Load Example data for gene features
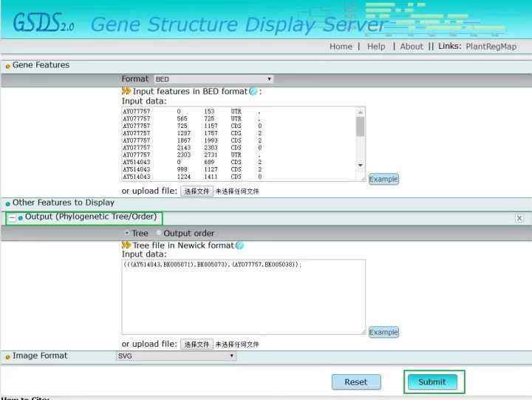The width and height of the screenshot is (532, 400). pyautogui.click(x=383, y=179)
